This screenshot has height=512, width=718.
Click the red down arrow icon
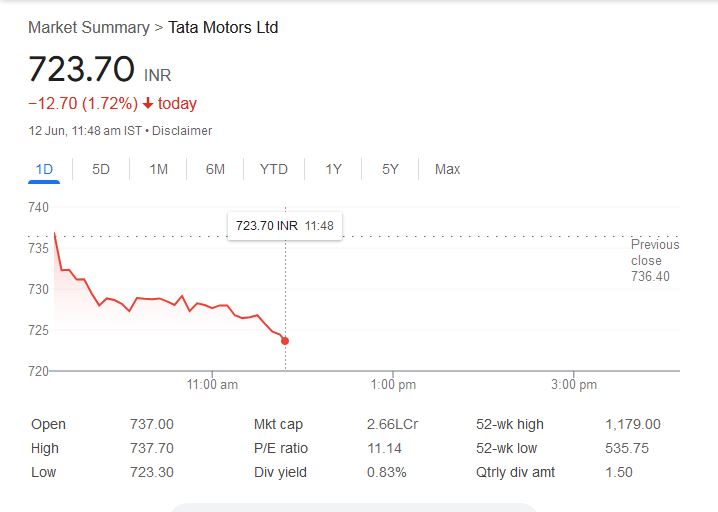pos(148,104)
